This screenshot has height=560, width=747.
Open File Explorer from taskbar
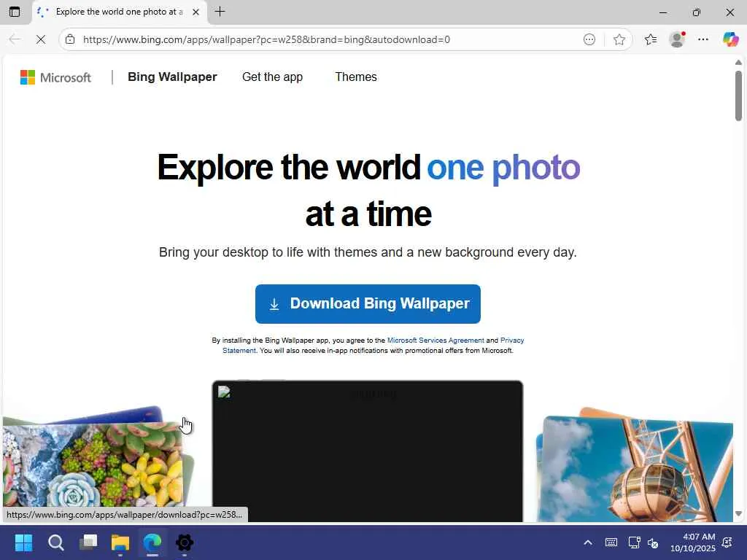point(120,542)
